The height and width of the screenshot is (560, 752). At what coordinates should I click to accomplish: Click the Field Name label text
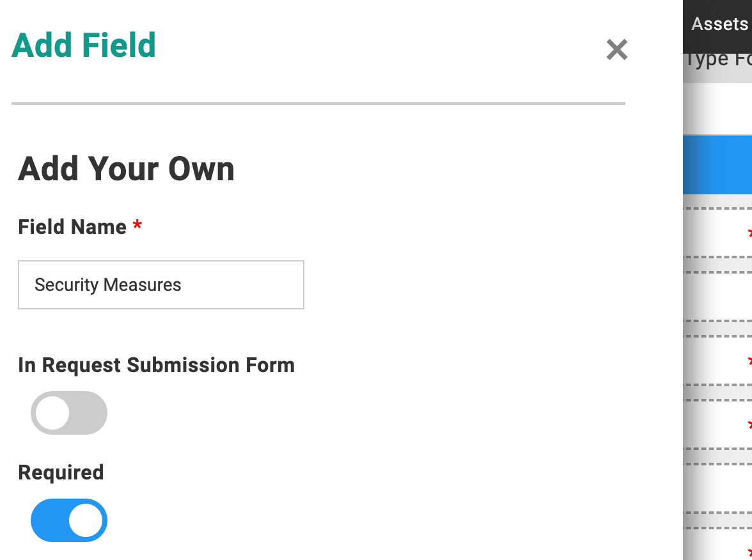72,227
